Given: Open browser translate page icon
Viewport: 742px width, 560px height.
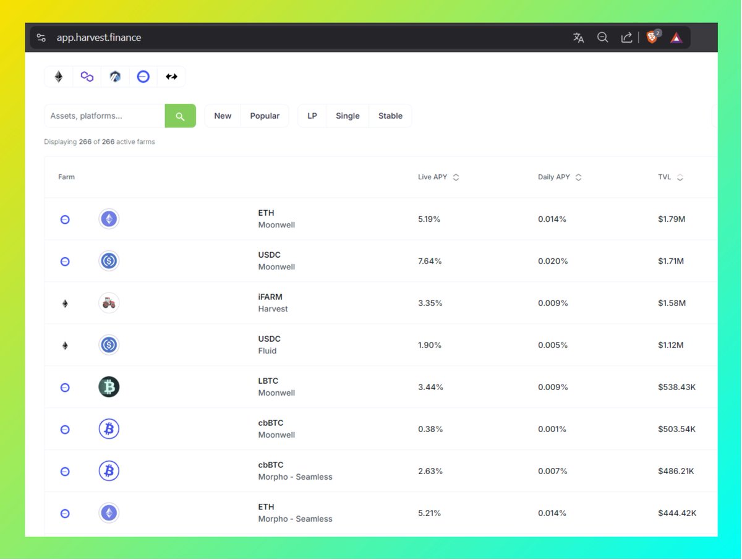Looking at the screenshot, I should coord(579,38).
